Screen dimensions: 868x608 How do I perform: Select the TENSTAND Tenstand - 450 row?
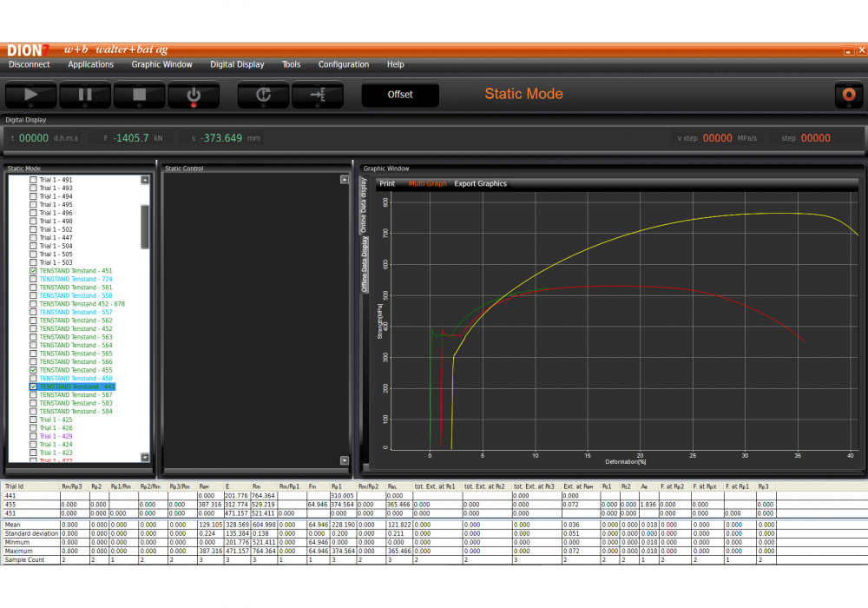coord(76,378)
